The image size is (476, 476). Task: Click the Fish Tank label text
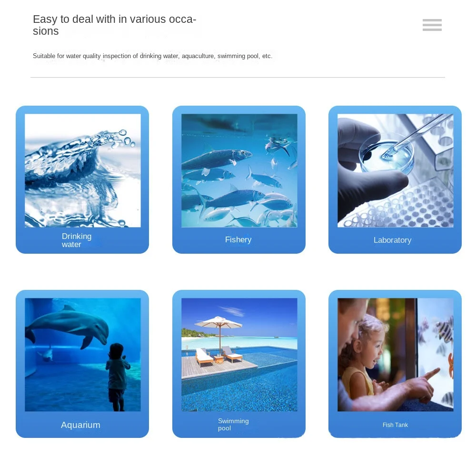(395, 425)
